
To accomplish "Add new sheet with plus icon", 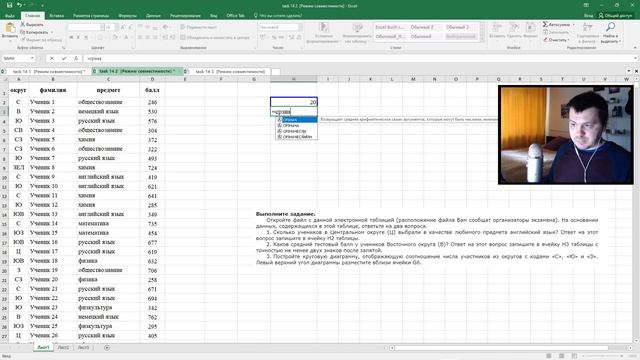I will point(107,348).
